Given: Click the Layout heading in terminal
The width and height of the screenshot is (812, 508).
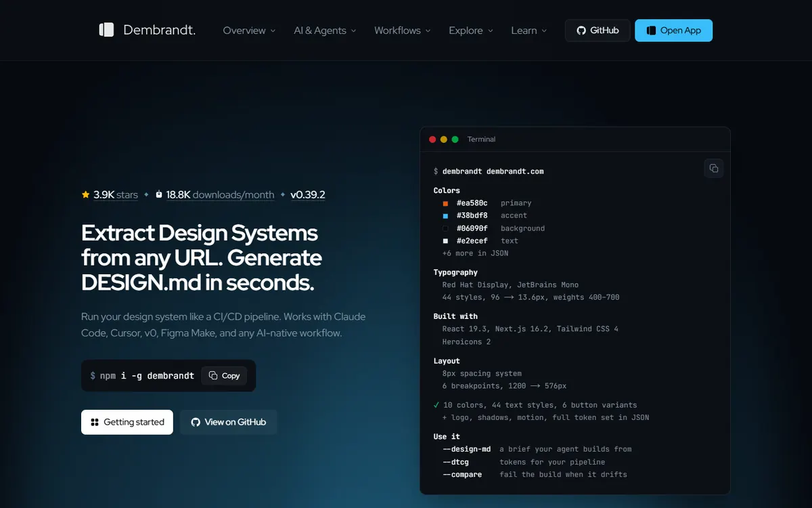Looking at the screenshot, I should pos(447,361).
